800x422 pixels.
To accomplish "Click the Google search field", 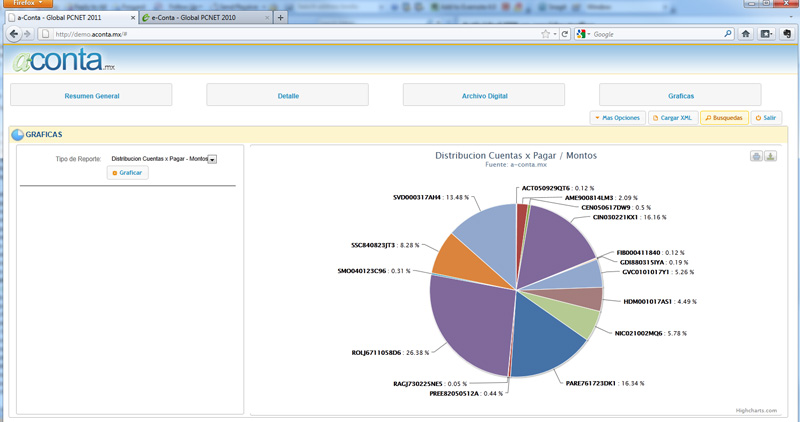I will click(657, 34).
